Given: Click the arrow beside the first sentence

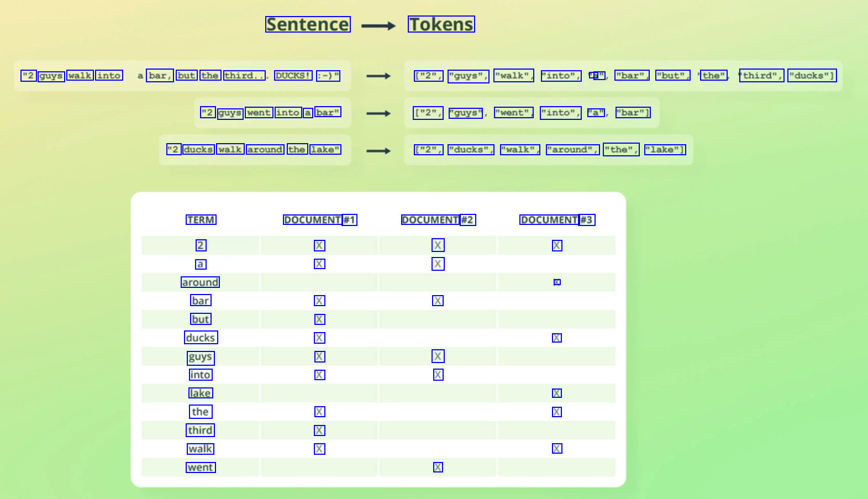Looking at the screenshot, I should point(378,76).
